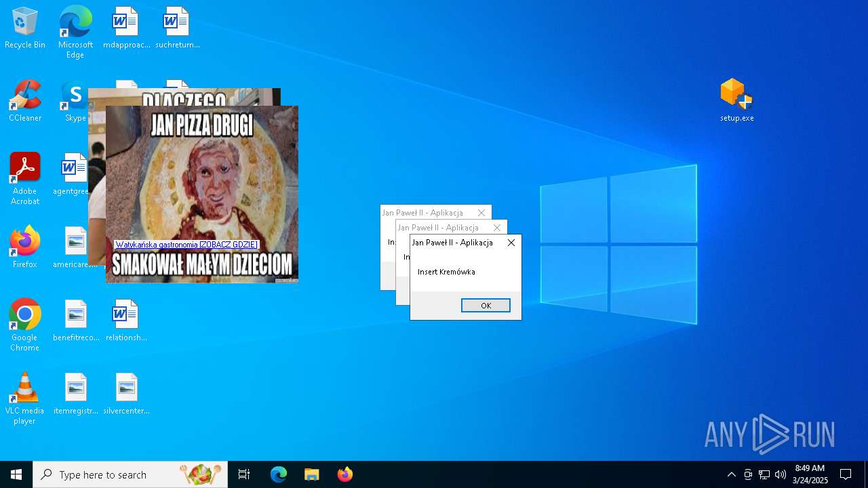Open Microsoft Edge on the taskbar
The height and width of the screenshot is (488, 868).
click(279, 474)
